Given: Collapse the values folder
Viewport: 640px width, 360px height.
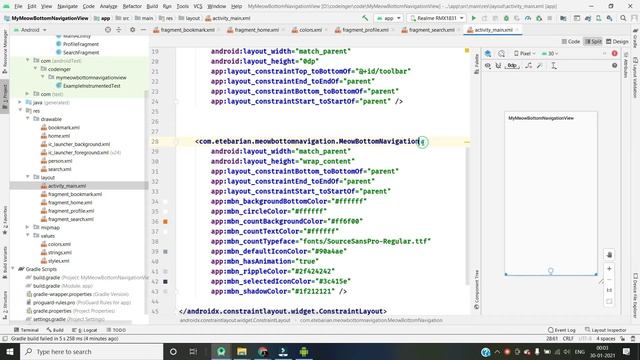Looking at the screenshot, I should pos(28,236).
